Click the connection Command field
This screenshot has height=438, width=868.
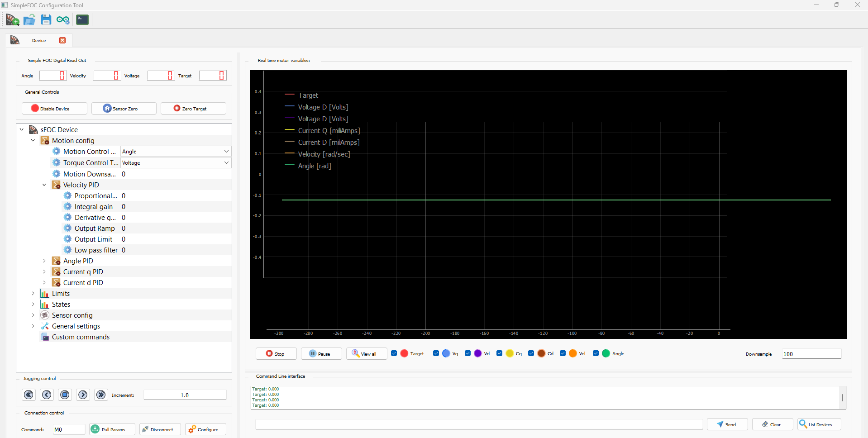tap(69, 429)
